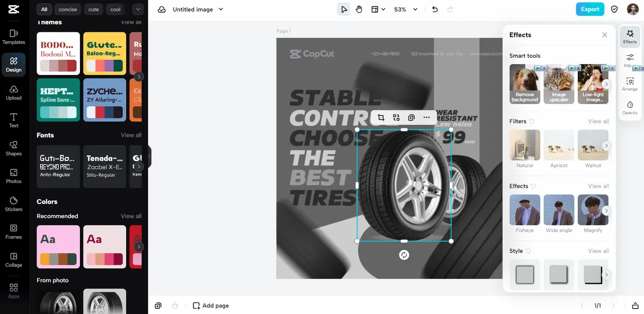The height and width of the screenshot is (314, 644).
Task: Show more recommended colors with the arrow
Action: click(x=139, y=247)
